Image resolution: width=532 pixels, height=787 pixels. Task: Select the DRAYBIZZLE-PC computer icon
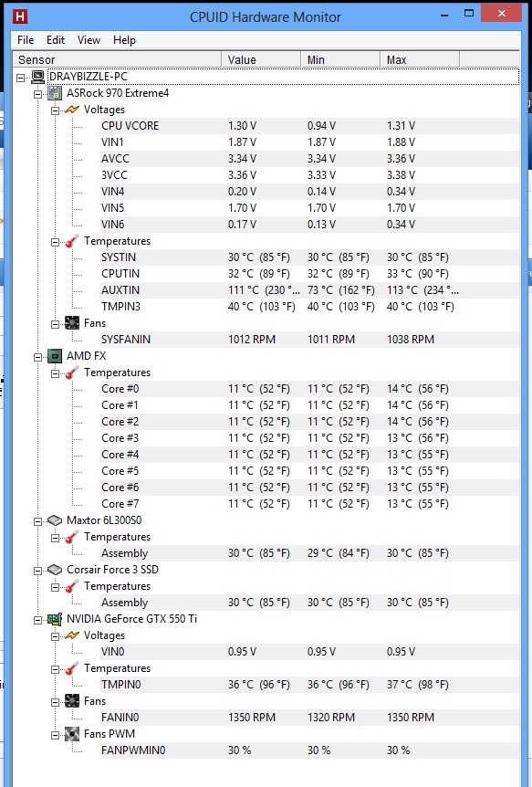[37, 77]
